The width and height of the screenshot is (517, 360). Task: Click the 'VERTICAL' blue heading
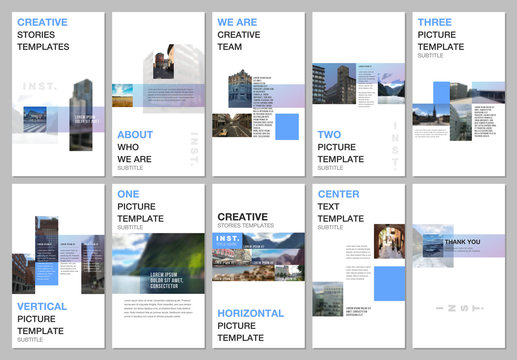42,307
